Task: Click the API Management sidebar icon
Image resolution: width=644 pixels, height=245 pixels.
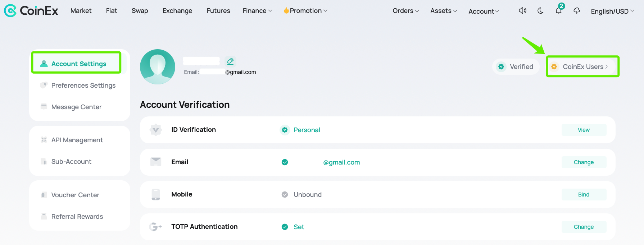Action: pos(44,140)
